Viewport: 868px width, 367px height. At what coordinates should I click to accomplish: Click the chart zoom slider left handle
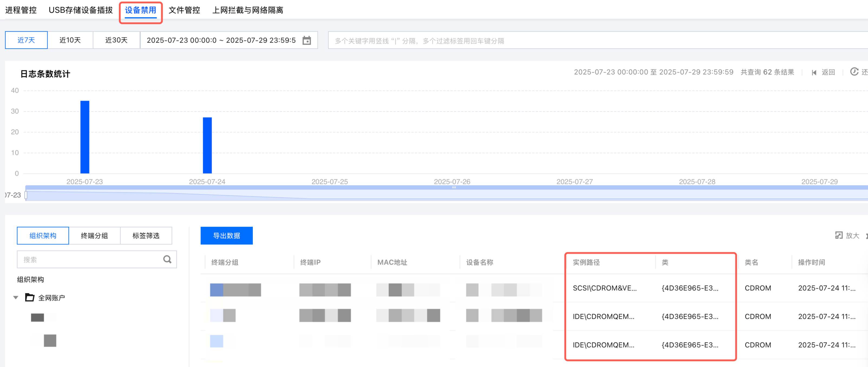[26, 195]
